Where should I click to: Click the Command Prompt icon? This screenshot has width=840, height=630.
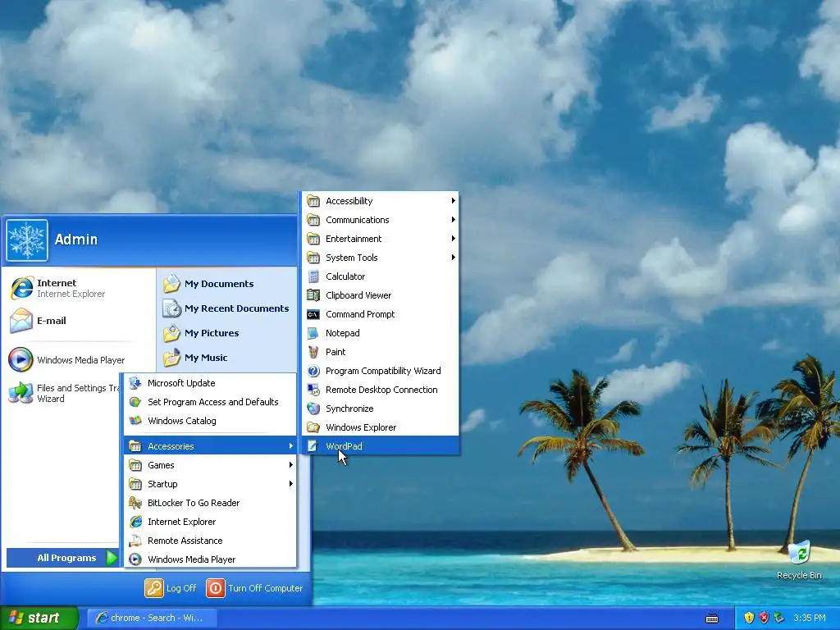click(x=313, y=314)
